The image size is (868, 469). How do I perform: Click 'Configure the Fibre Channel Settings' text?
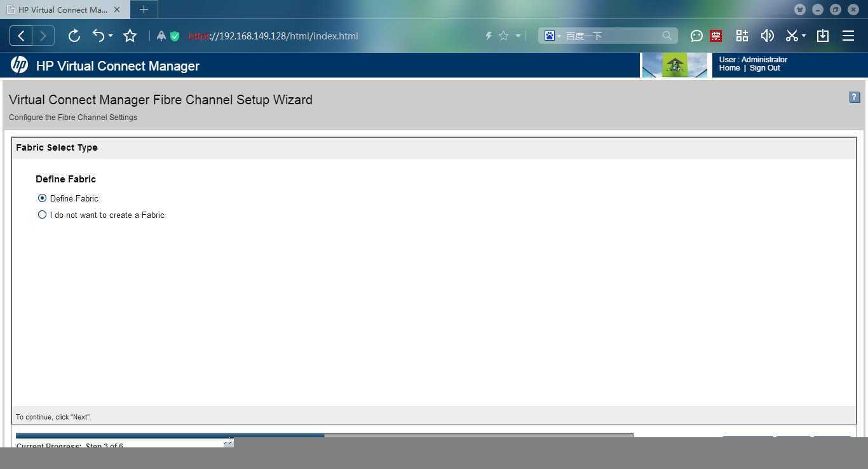pyautogui.click(x=73, y=118)
